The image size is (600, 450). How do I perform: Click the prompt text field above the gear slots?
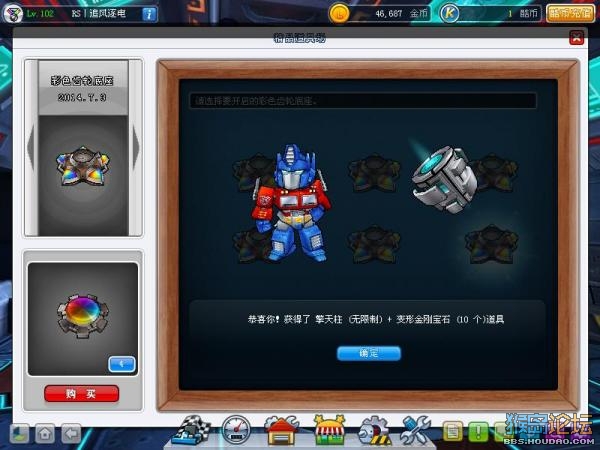click(363, 101)
